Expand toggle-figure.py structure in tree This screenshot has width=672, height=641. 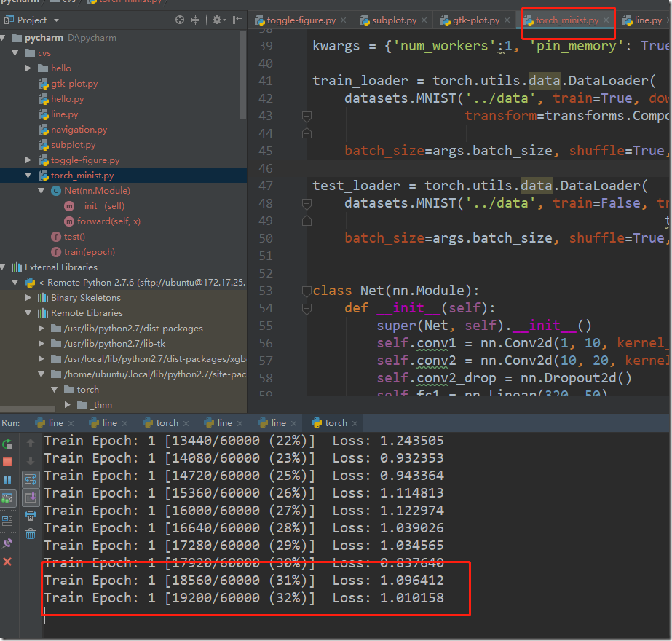click(x=28, y=160)
